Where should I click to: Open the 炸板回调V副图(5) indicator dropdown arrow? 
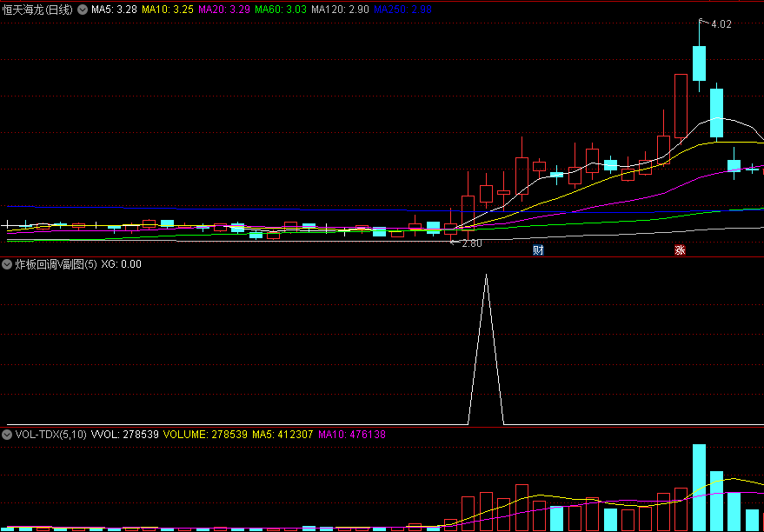click(7, 264)
